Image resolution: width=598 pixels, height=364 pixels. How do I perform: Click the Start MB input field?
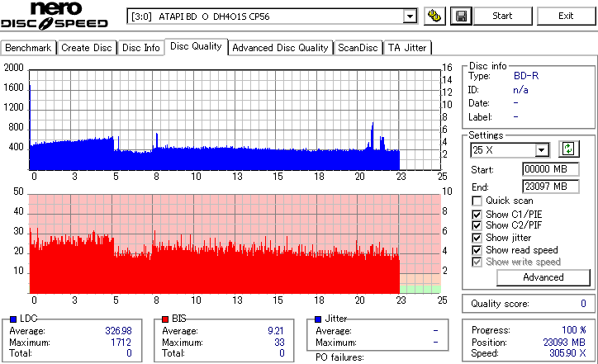pos(550,169)
